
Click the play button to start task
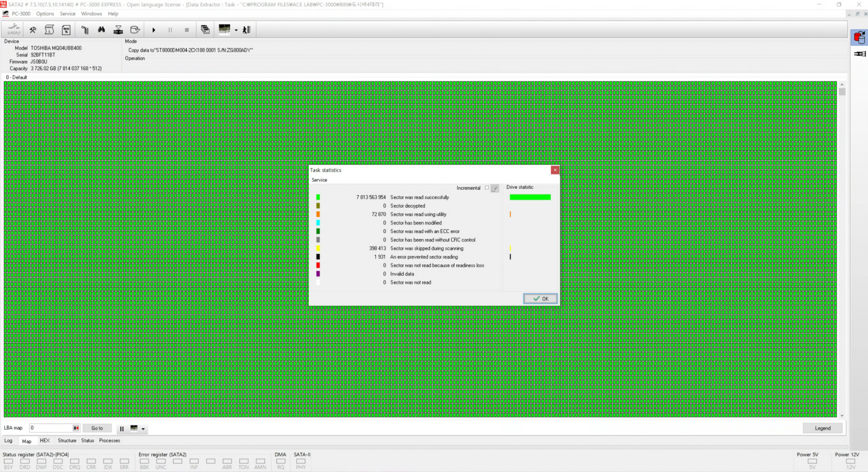tap(154, 30)
